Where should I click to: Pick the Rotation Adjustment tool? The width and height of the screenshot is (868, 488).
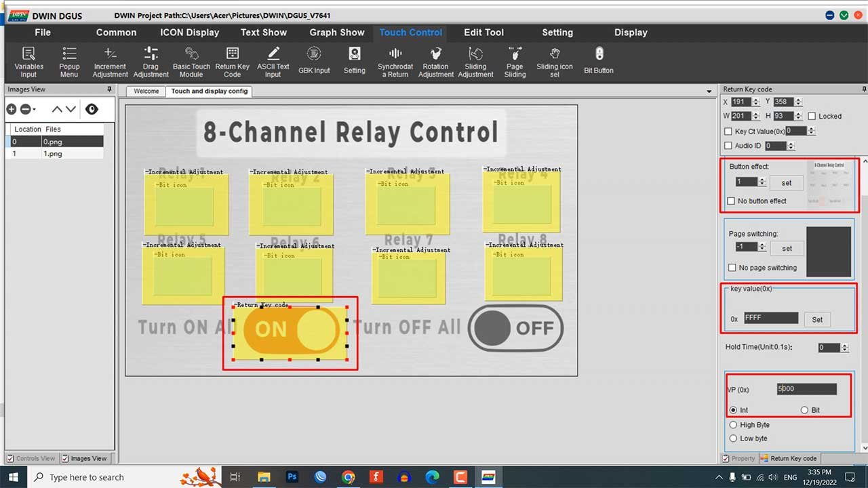[435, 61]
